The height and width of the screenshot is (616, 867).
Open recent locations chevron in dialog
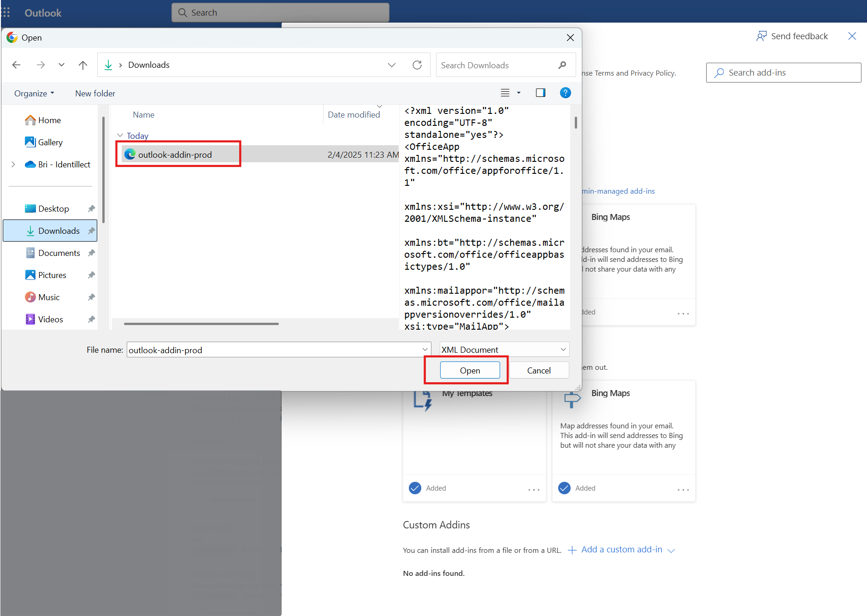point(61,65)
